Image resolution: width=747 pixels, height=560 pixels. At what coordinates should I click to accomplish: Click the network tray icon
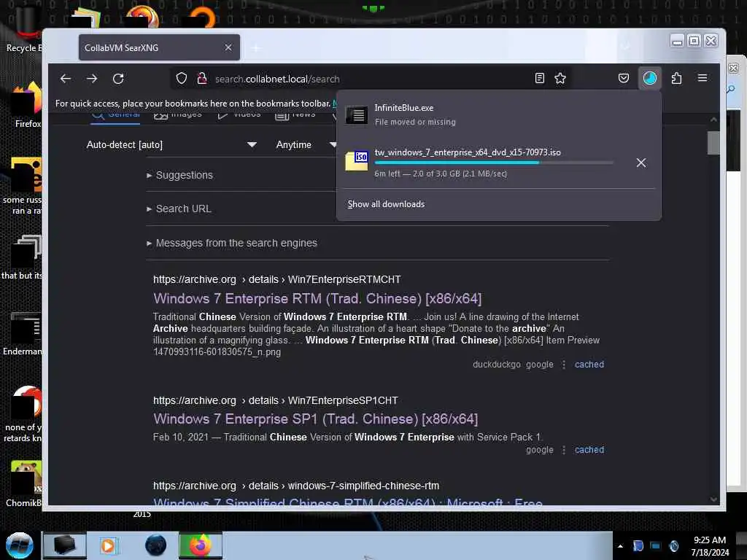[x=656, y=546]
